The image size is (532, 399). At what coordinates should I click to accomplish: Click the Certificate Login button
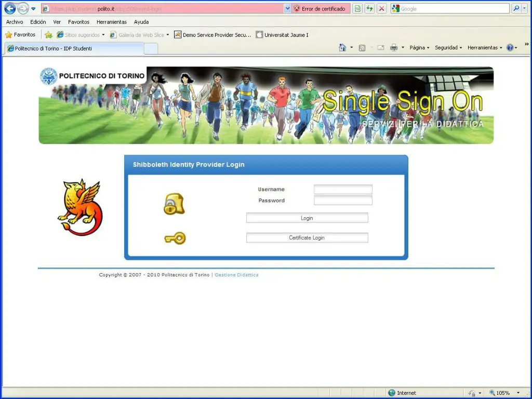tap(307, 238)
